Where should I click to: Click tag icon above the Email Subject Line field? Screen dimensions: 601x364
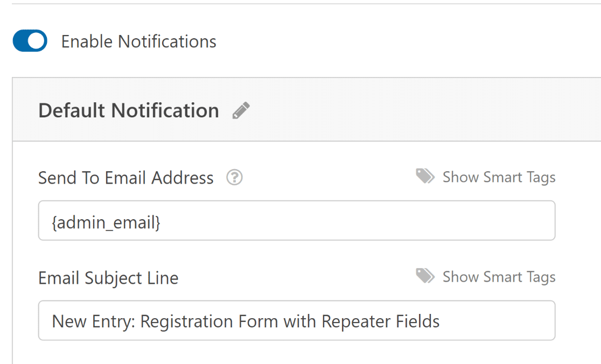click(425, 277)
